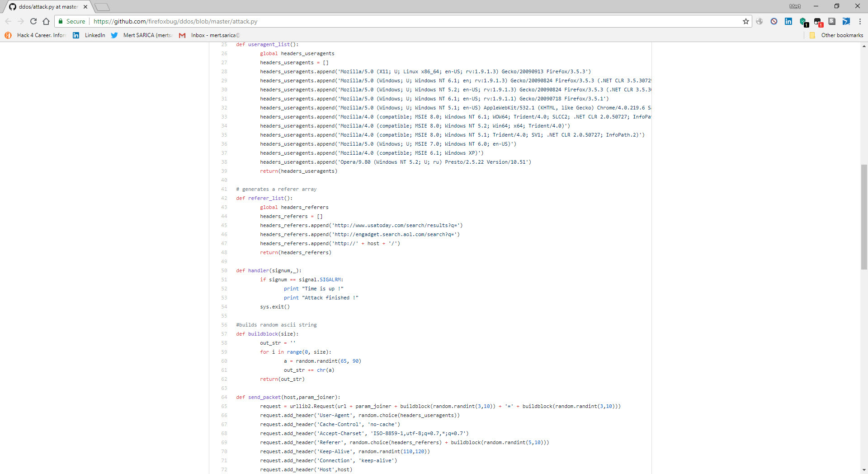This screenshot has width=868, height=474.
Task: Open the Inbox Gmail bookmark
Action: pos(209,35)
